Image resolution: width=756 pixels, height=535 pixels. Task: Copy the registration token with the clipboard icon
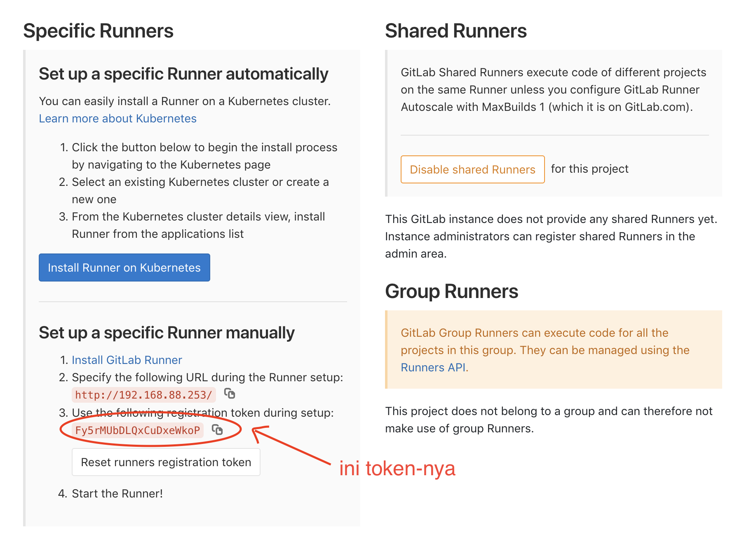tap(217, 430)
